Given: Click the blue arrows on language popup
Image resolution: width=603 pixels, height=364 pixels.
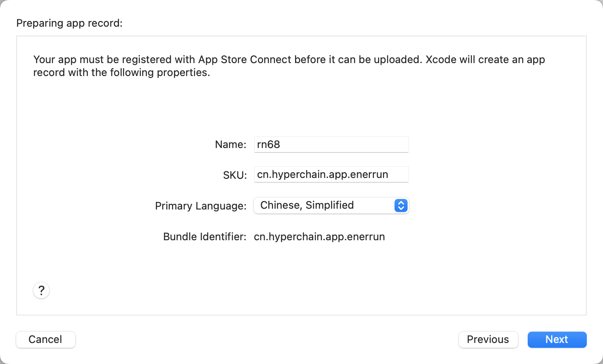Looking at the screenshot, I should pyautogui.click(x=401, y=205).
